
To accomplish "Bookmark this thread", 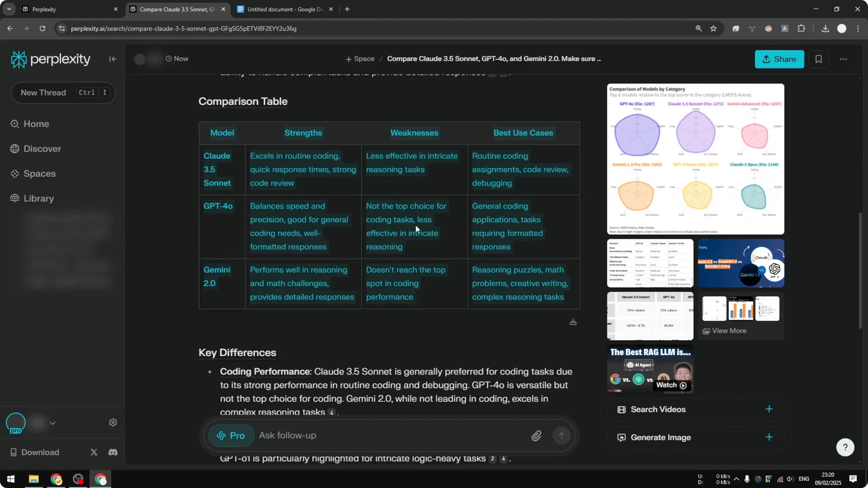I will tap(819, 59).
